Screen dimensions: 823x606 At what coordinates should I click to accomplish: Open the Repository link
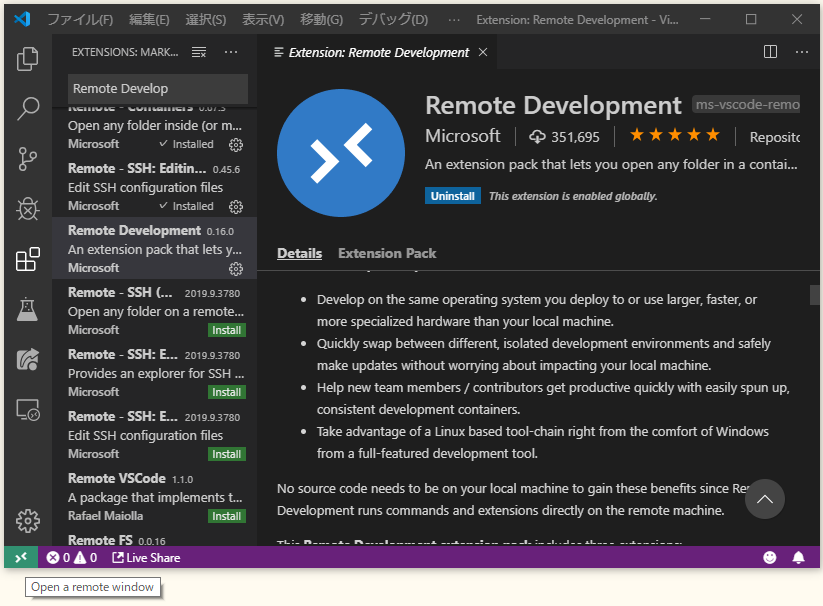coord(774,137)
